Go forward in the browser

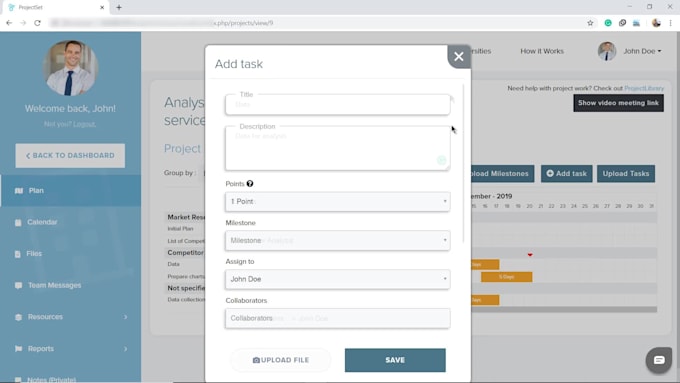click(x=23, y=23)
